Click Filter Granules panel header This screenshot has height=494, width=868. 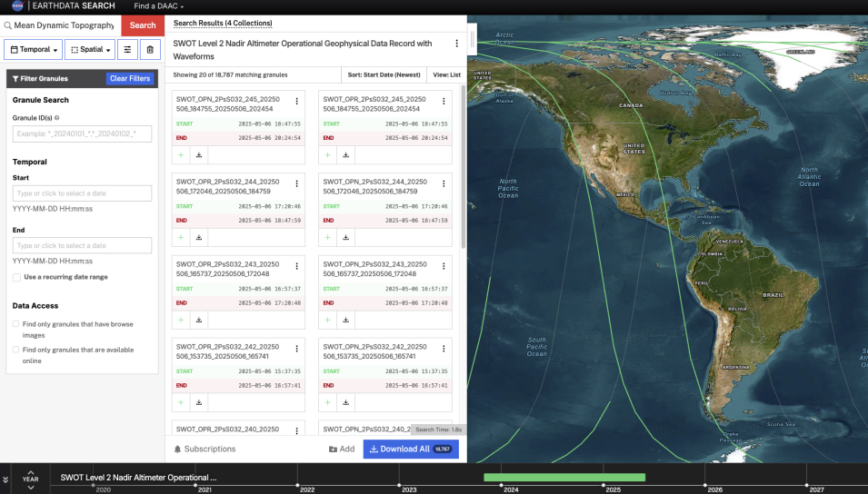[82, 79]
